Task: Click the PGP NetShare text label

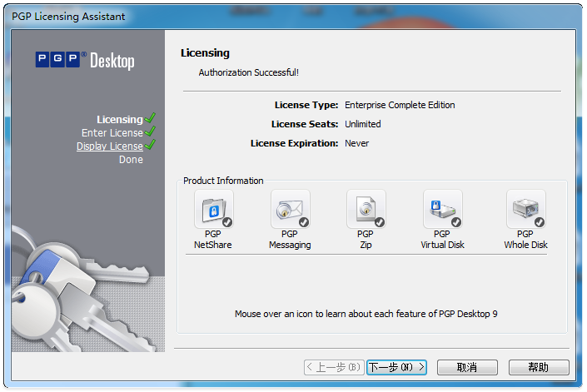Action: [213, 240]
